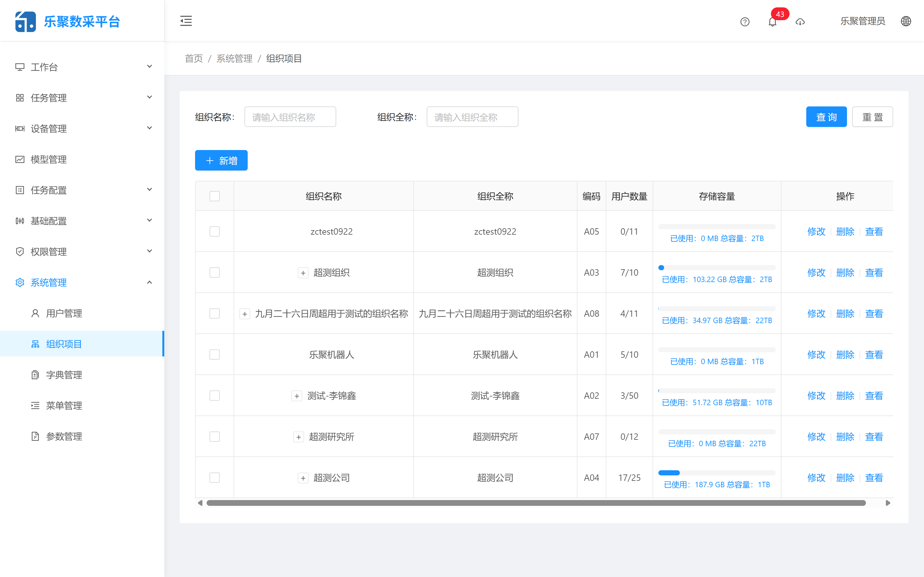924x577 pixels.
Task: Open the cloud download icon in the header
Action: click(x=800, y=22)
